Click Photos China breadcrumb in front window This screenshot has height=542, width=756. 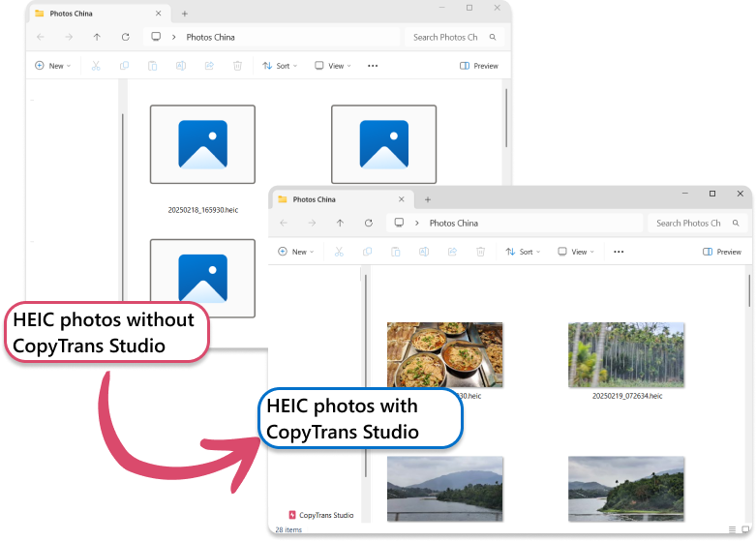click(x=454, y=223)
